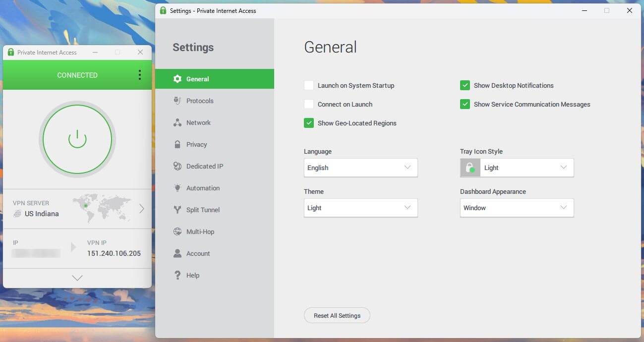644x342 pixels.
Task: Click the world map thumbnail in VPN Server
Action: point(102,208)
